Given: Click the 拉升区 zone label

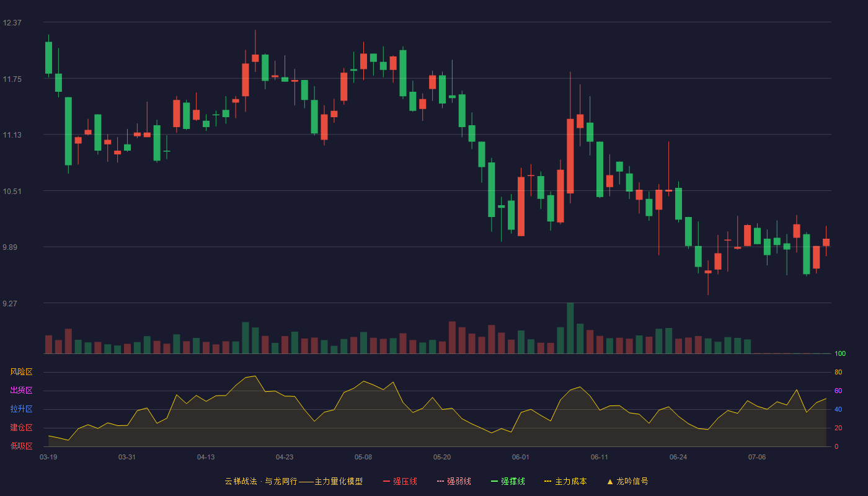Looking at the screenshot, I should 21,409.
